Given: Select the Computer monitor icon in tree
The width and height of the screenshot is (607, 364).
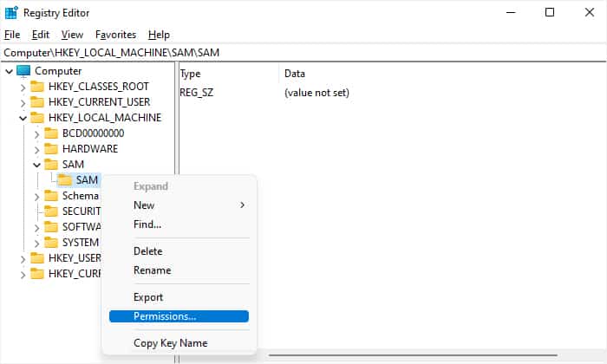Looking at the screenshot, I should (x=23, y=71).
